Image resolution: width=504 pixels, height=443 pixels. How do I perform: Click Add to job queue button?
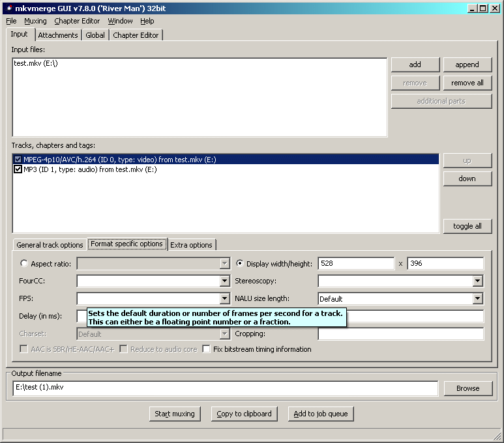321,414
